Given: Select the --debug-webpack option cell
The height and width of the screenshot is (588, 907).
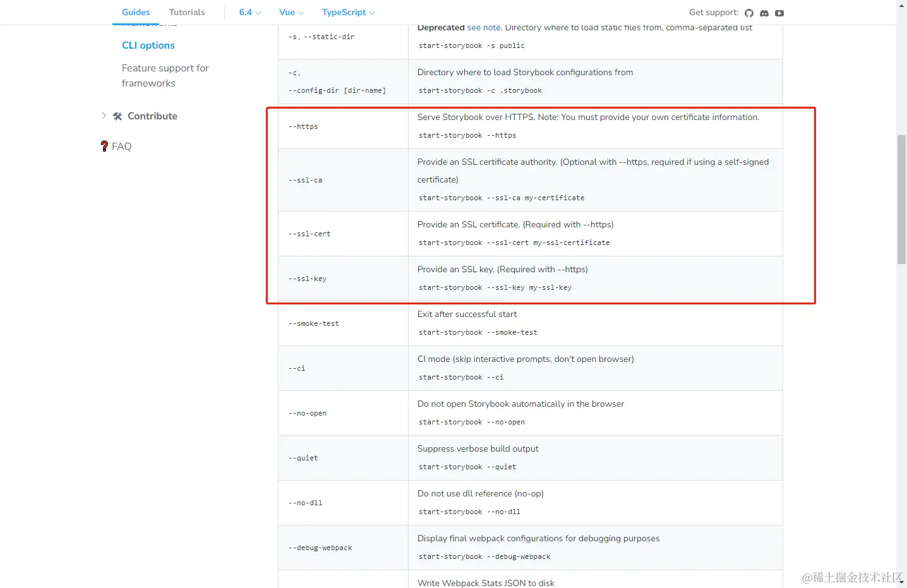Looking at the screenshot, I should [343, 548].
